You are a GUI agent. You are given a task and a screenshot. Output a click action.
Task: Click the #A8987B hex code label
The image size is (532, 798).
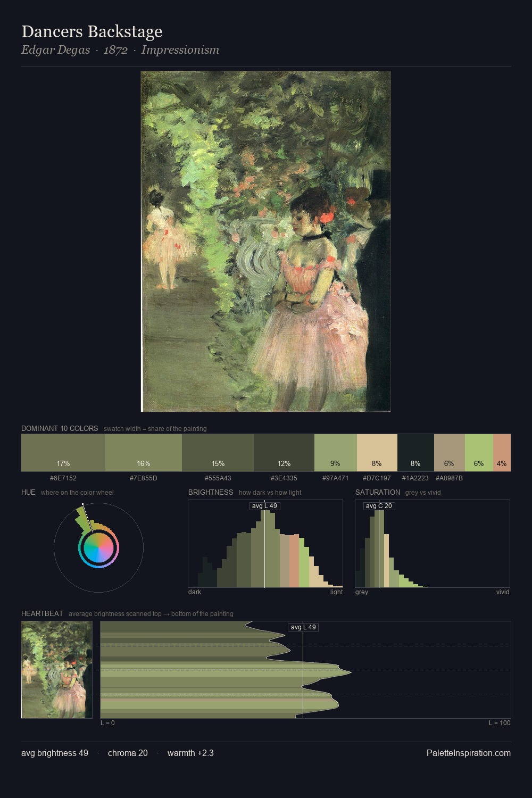click(x=450, y=478)
